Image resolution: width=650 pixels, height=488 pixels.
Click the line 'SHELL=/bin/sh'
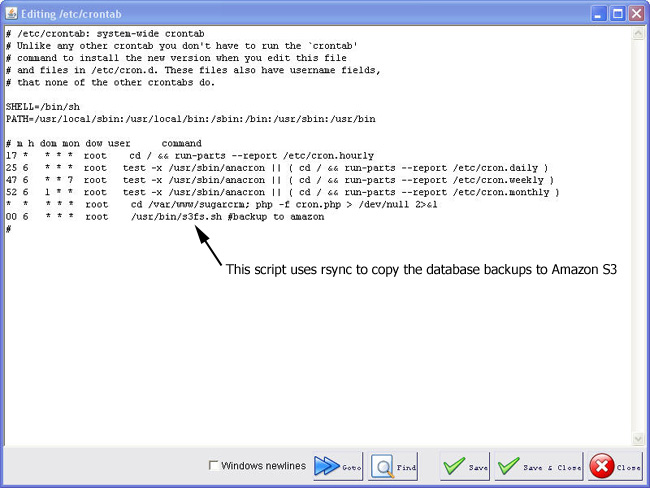43,107
